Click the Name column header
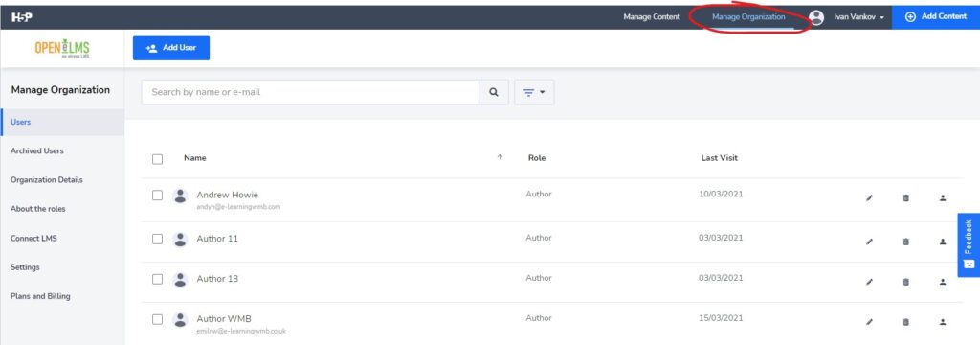980x345 pixels. [x=195, y=158]
